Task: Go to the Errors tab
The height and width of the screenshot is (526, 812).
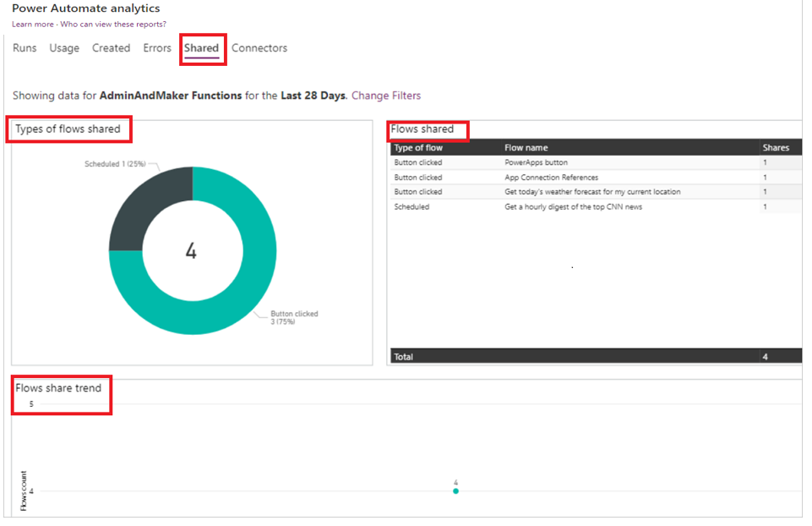Action: tap(157, 48)
